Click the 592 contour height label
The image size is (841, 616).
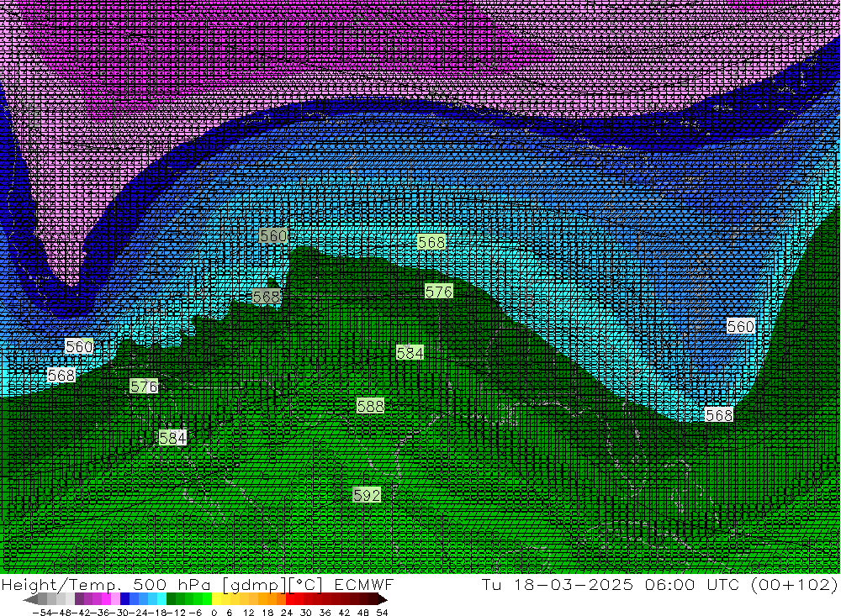tap(367, 494)
